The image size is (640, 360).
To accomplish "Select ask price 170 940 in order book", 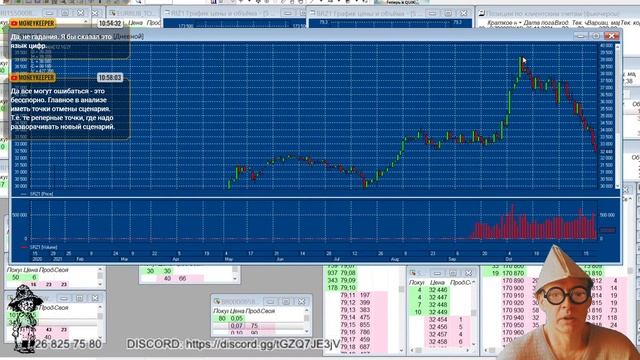I will point(513,318).
